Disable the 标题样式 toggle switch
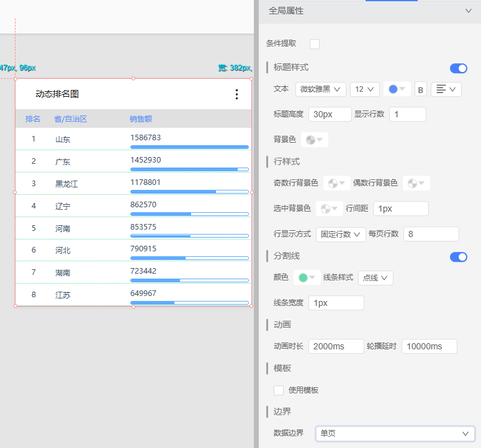 pos(458,68)
